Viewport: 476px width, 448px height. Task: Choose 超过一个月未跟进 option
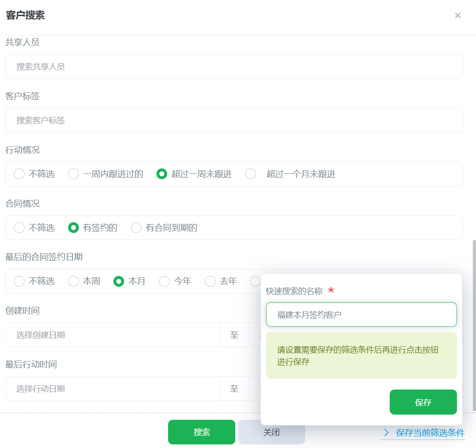pos(250,174)
